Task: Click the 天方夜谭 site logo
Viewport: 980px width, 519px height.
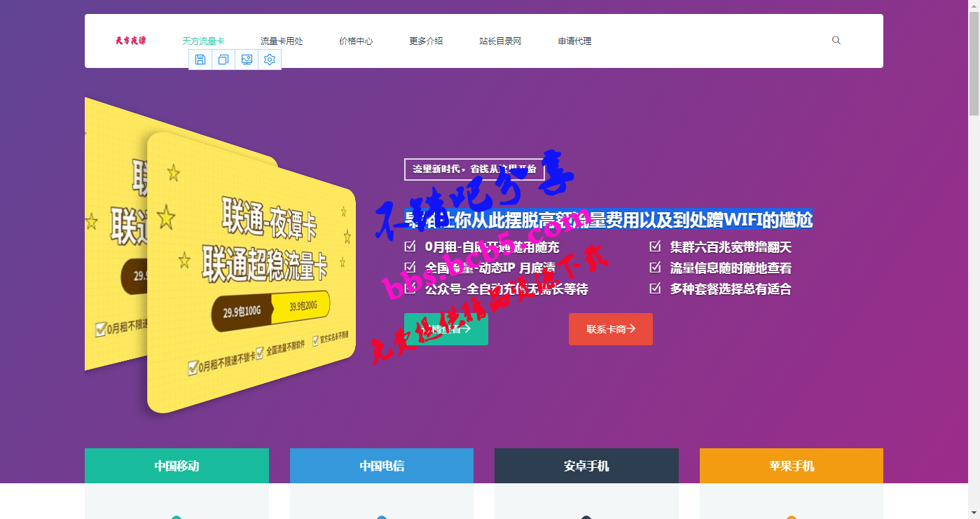Action: 131,41
